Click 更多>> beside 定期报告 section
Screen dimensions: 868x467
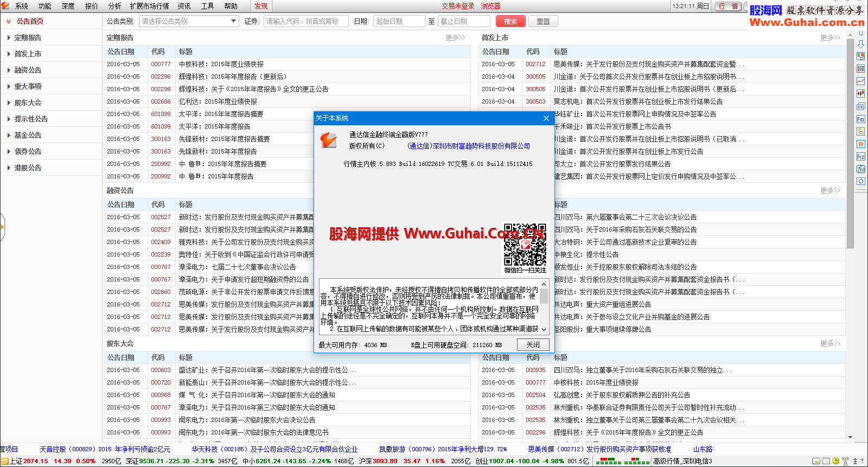click(x=455, y=37)
